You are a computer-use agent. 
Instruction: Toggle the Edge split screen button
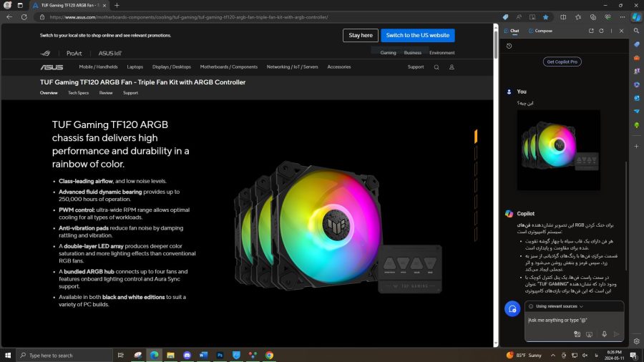click(563, 16)
